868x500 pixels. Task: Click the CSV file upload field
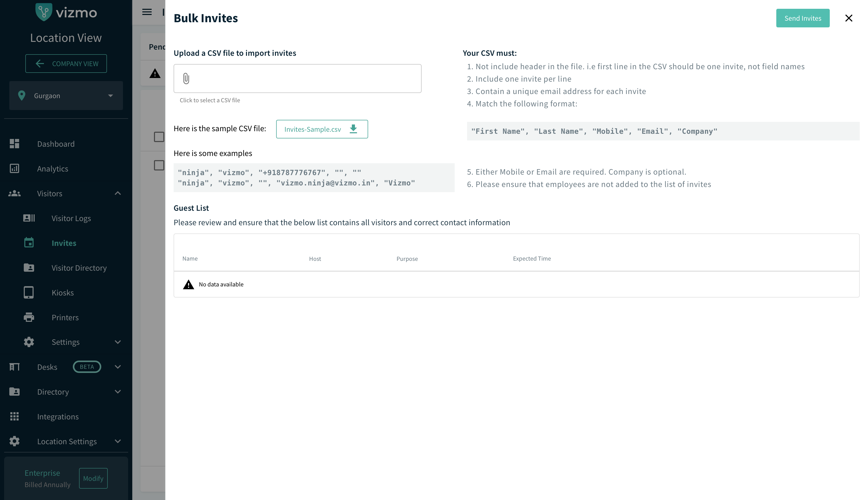(x=297, y=79)
